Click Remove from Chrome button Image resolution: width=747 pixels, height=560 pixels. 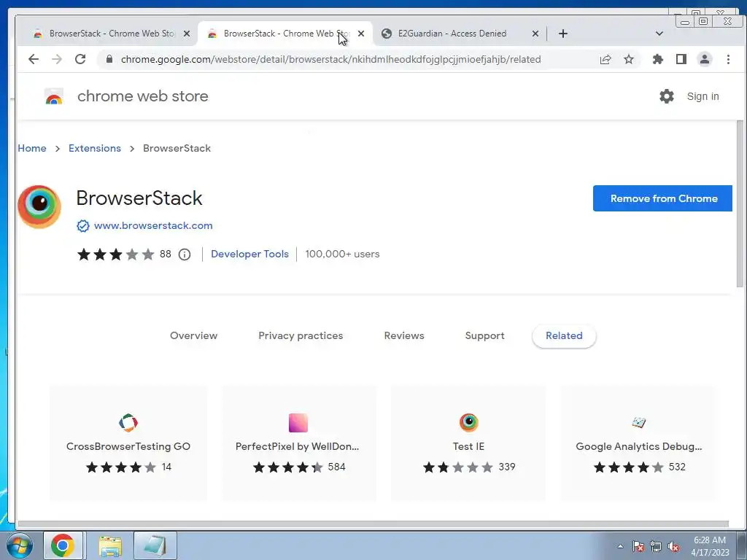662,198
